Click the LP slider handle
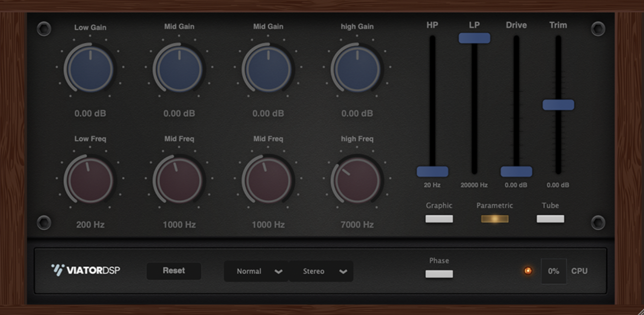Screen dimensions: 644x315 (475, 38)
